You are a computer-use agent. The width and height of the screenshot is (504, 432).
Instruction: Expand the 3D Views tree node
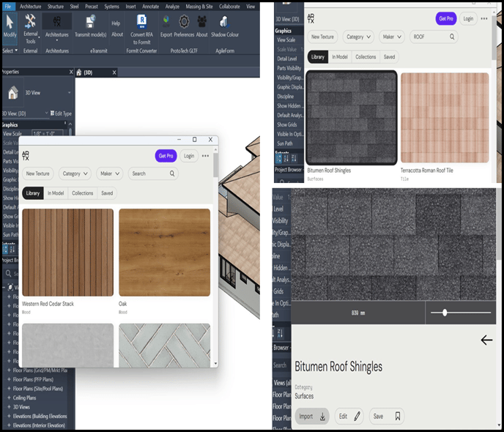9,407
